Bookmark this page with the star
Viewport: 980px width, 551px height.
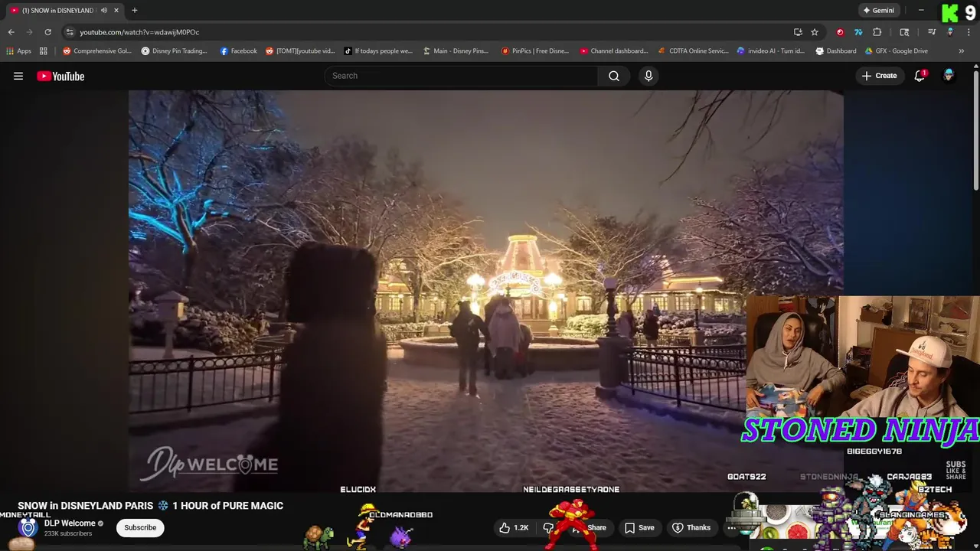point(815,32)
